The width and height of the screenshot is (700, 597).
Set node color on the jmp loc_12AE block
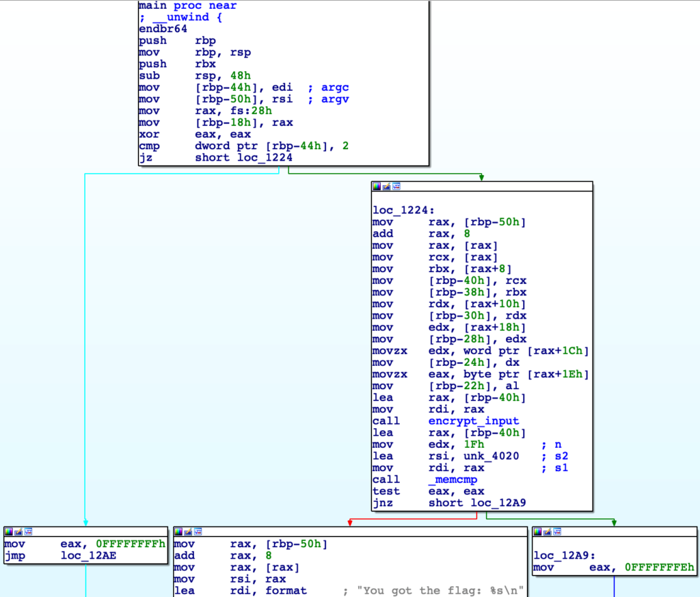coord(8,531)
